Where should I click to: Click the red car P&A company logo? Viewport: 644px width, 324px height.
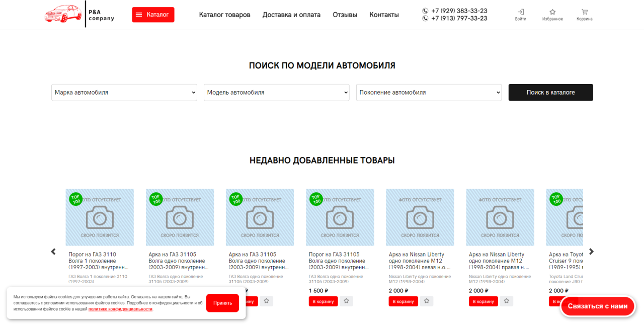tap(79, 14)
